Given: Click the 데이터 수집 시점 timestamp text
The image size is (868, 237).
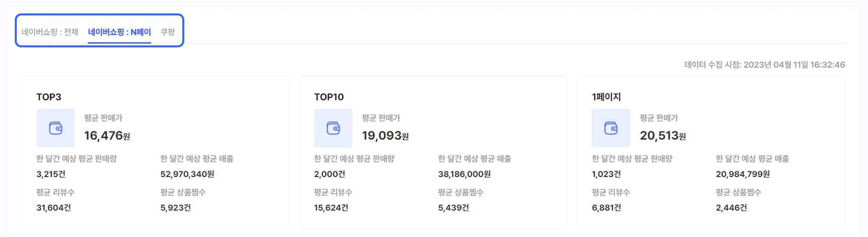Looking at the screenshot, I should [764, 65].
